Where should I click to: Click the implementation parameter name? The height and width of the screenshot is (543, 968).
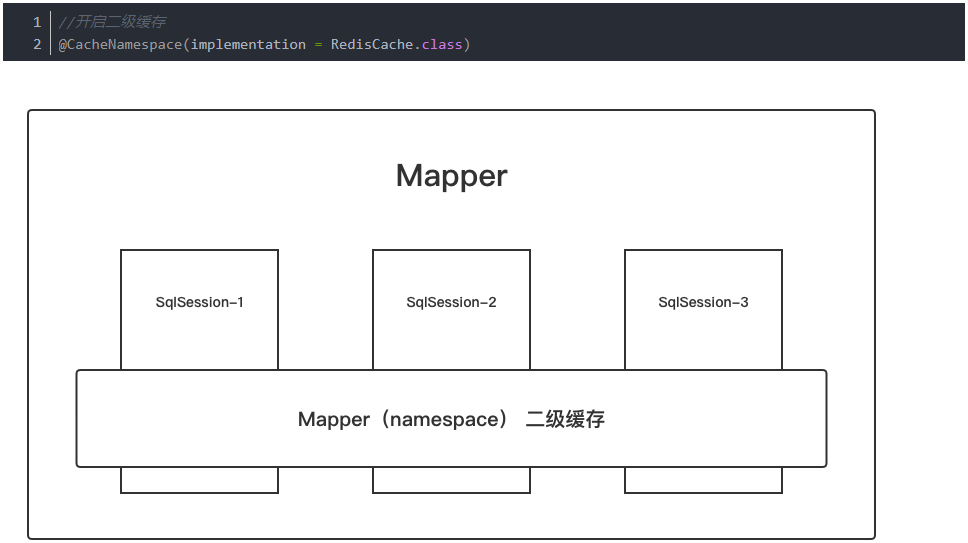[248, 45]
